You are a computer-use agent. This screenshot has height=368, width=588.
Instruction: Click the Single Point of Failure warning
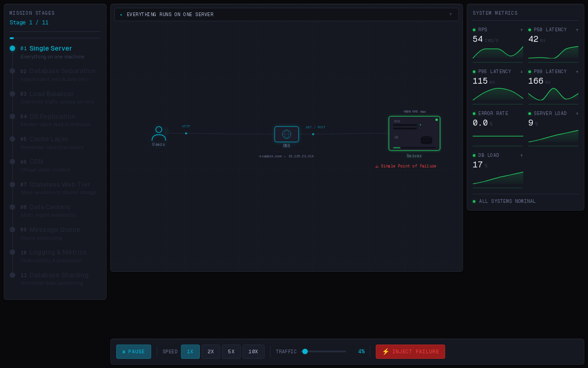406,166
